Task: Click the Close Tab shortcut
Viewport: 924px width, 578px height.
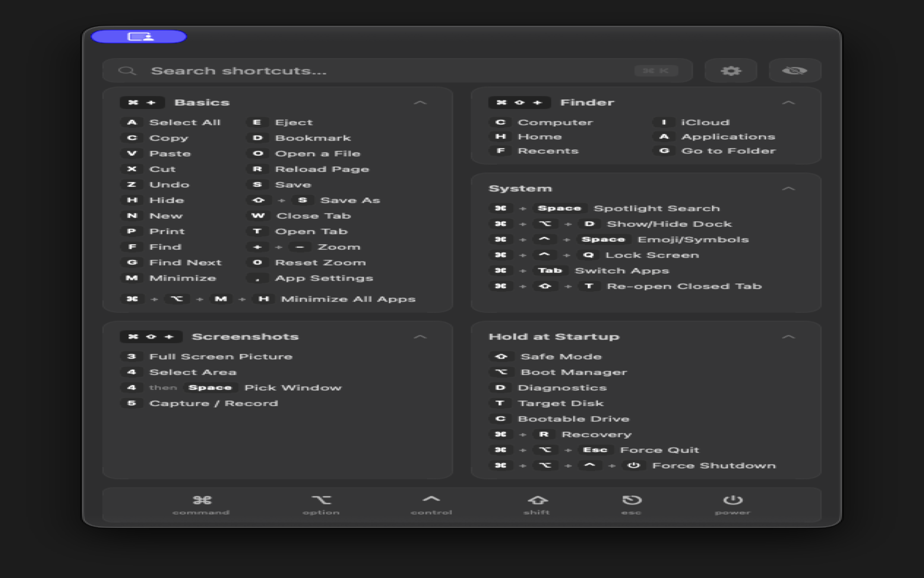Action: click(x=299, y=216)
